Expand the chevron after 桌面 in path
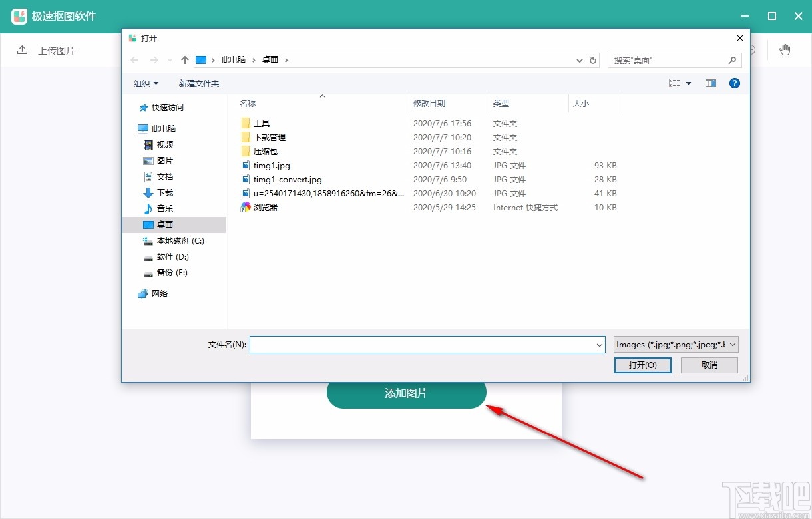Screen dimensions: 812x519 click(x=286, y=60)
